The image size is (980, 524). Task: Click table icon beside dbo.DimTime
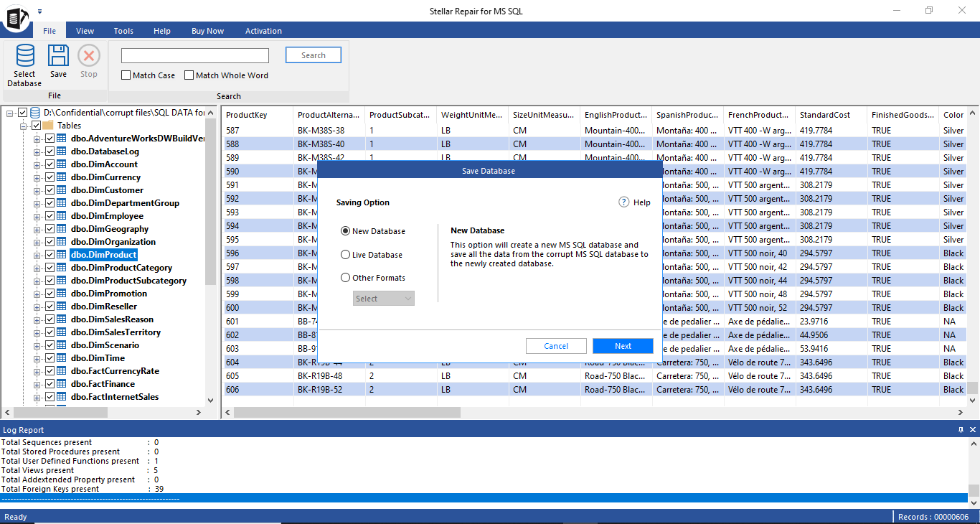(x=62, y=358)
